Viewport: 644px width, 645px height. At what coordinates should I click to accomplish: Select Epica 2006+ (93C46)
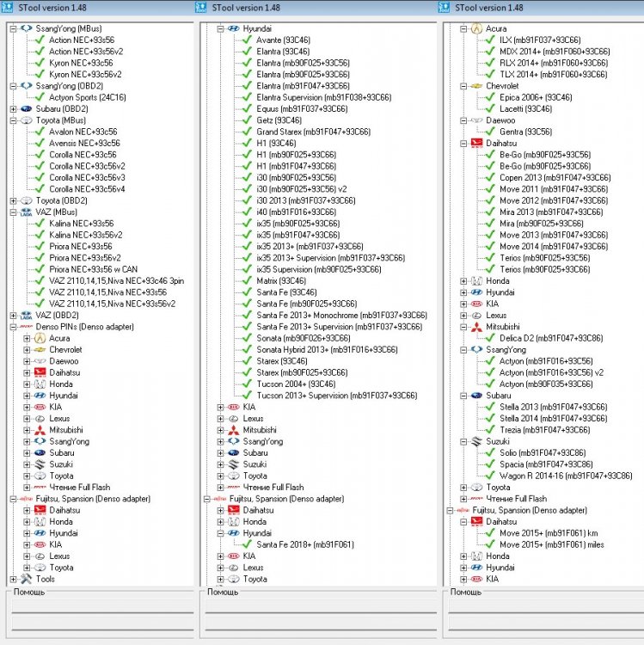pyautogui.click(x=536, y=97)
